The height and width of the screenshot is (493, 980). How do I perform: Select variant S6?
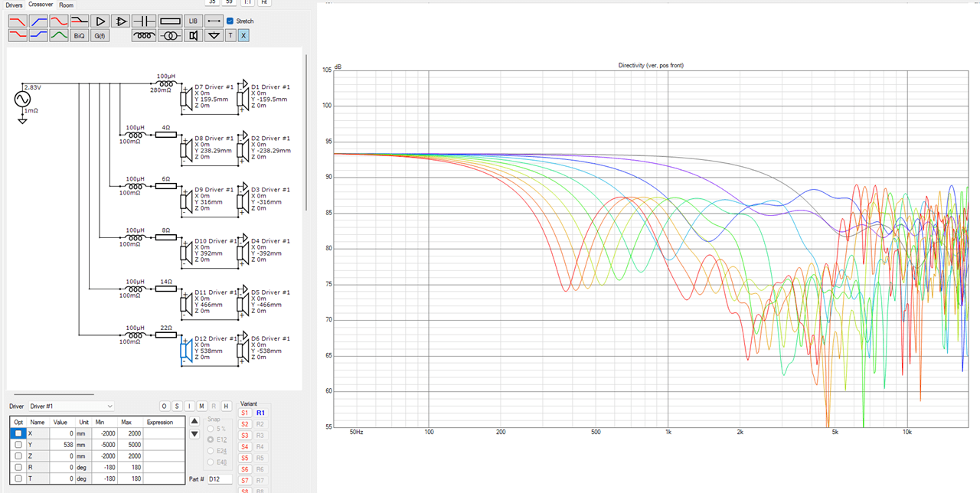[245, 469]
